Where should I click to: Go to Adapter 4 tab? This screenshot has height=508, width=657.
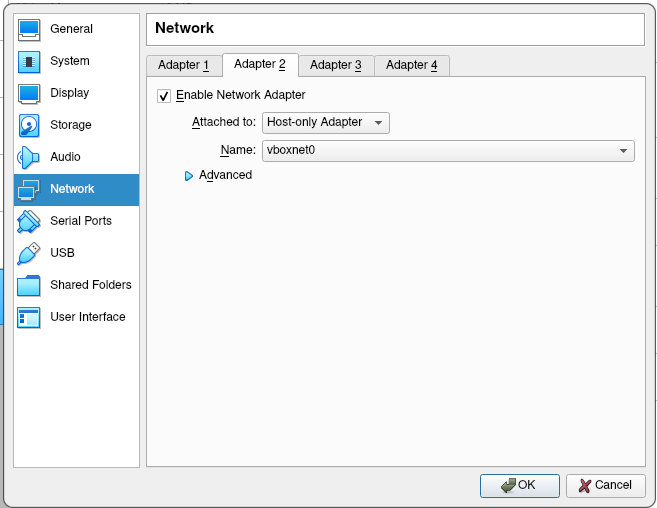tap(411, 65)
